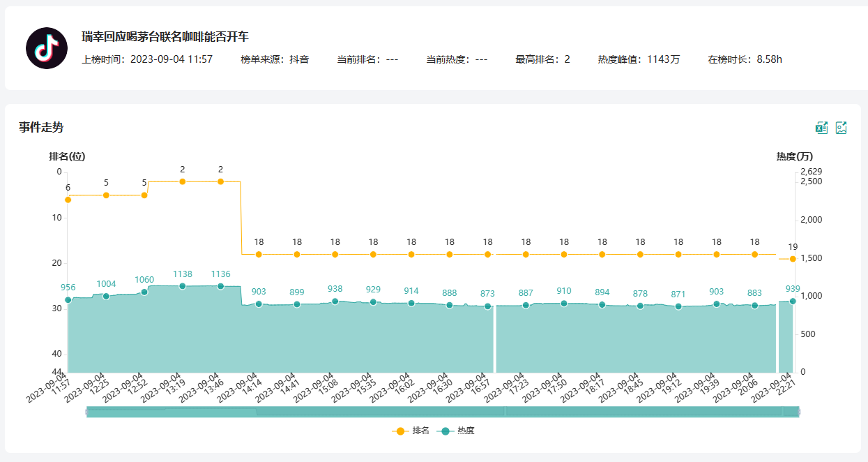Toggle the 排名 series in legend
Image resolution: width=868 pixels, height=462 pixels.
[x=410, y=431]
